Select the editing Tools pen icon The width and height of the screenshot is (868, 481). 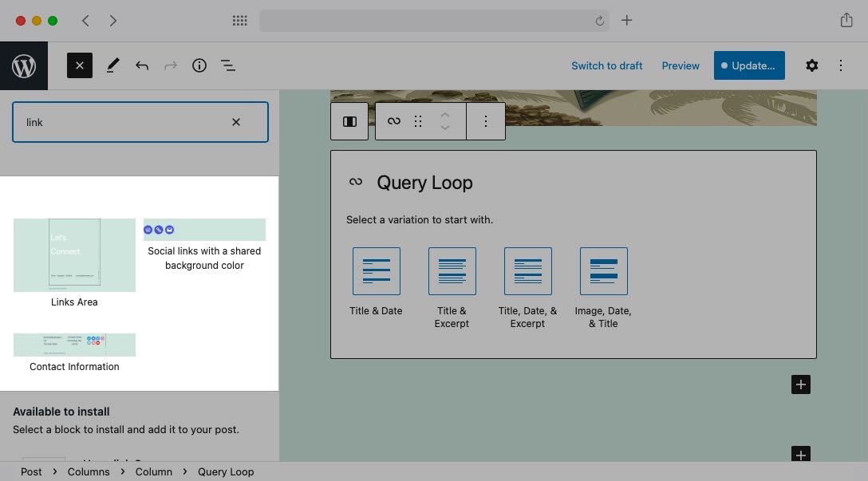(x=112, y=65)
